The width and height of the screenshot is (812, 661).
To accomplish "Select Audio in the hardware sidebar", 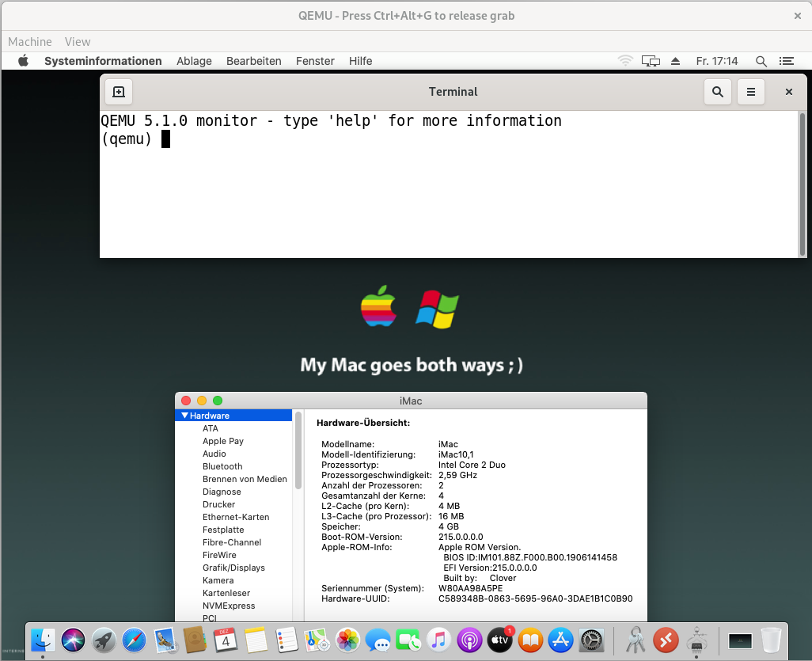I will 214,454.
